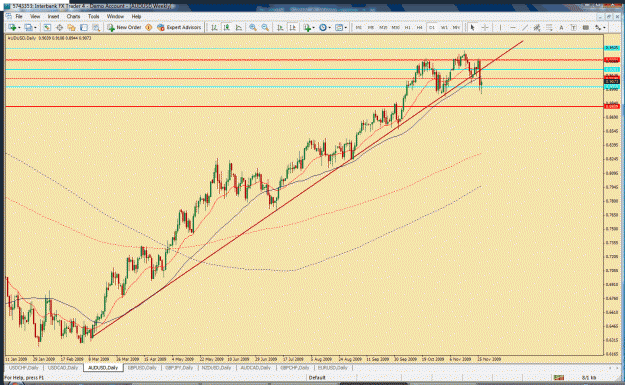
Task: Select the Cursor arrow tool
Action: click(x=472, y=28)
